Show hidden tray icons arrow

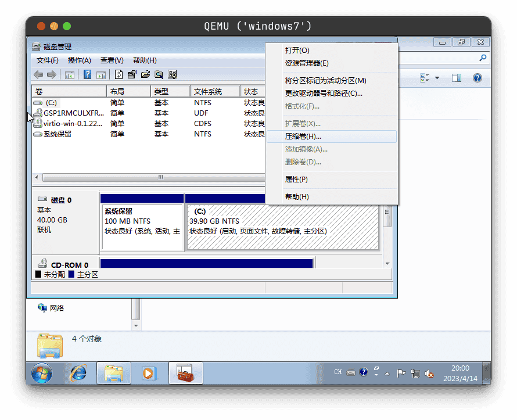(x=387, y=374)
